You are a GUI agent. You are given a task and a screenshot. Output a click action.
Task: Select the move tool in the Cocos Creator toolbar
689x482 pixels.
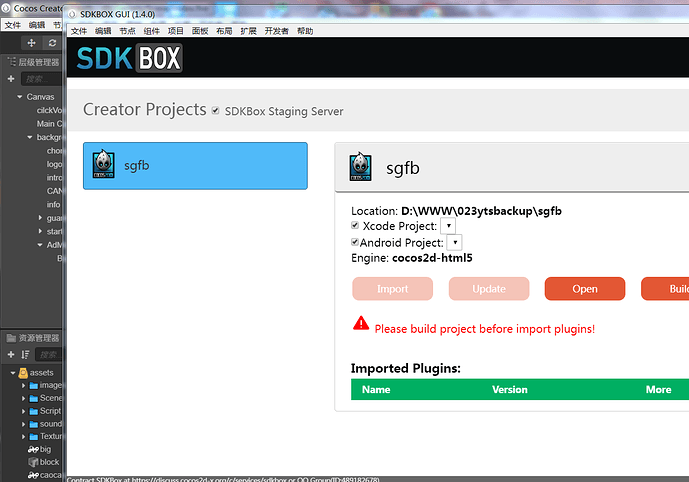[31, 43]
